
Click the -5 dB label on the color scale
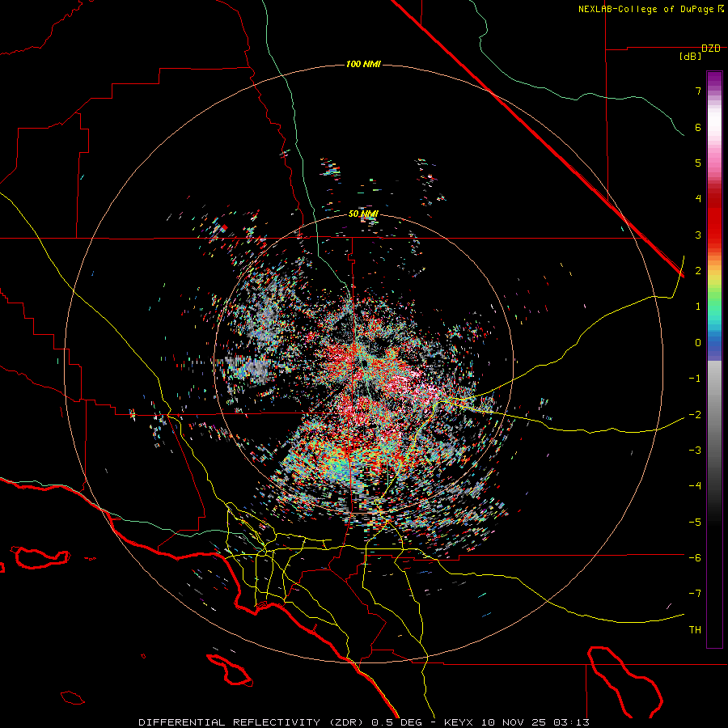(x=695, y=523)
